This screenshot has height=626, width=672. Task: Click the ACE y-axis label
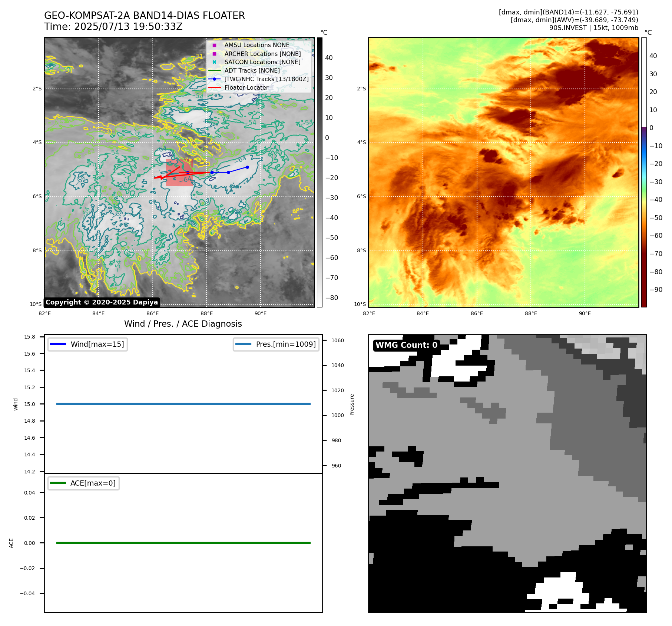click(x=11, y=543)
